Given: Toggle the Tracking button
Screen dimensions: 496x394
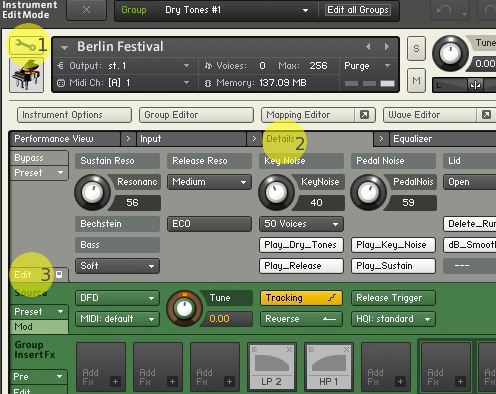Looking at the screenshot, I should pyautogui.click(x=301, y=298).
